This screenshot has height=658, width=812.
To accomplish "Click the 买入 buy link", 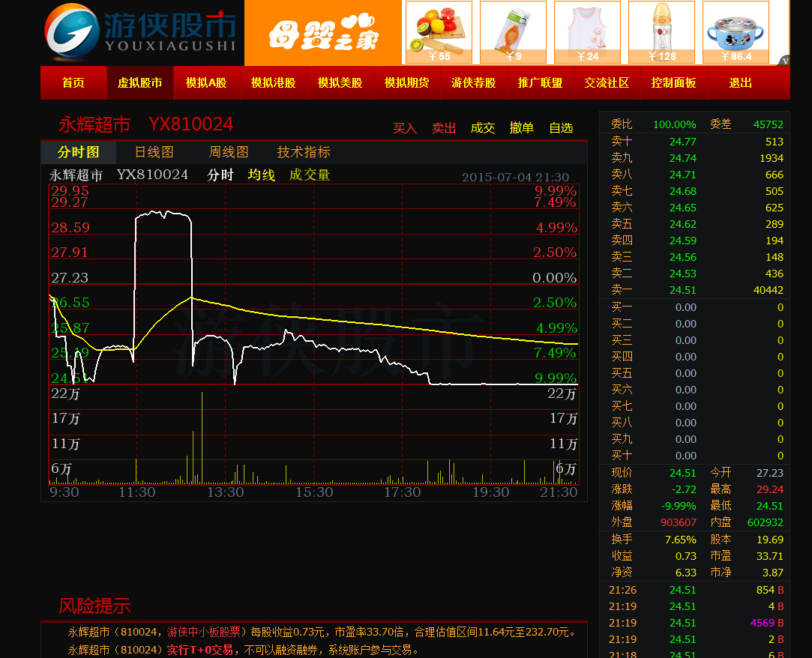I will pos(404,128).
